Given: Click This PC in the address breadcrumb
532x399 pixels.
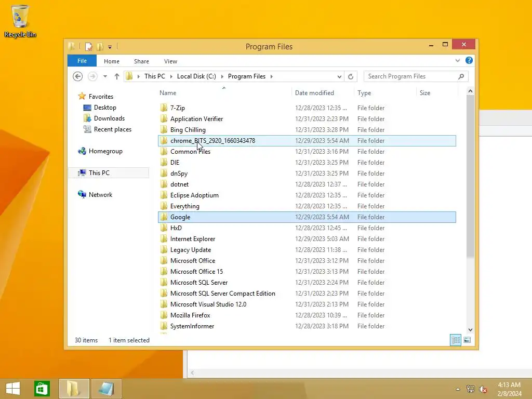Looking at the screenshot, I should pos(155,76).
